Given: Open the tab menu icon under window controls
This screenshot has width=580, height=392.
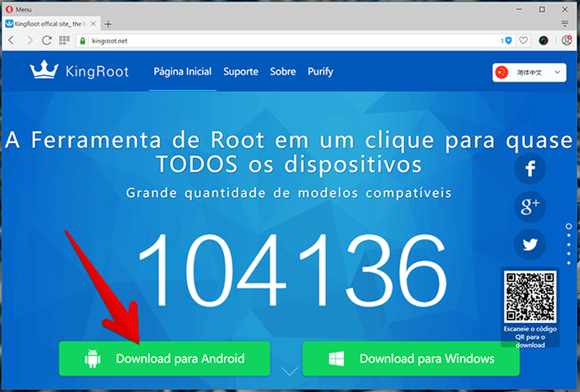Looking at the screenshot, I should pos(565,24).
